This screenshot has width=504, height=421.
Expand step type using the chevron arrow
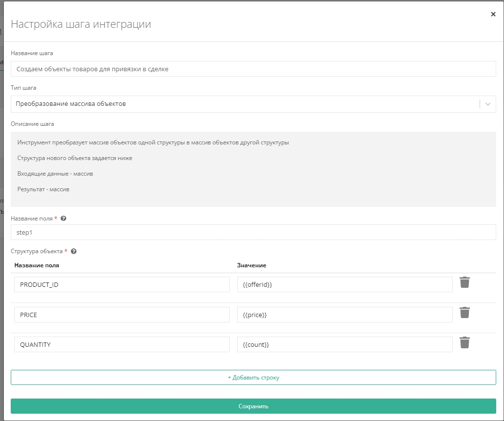tap(488, 104)
